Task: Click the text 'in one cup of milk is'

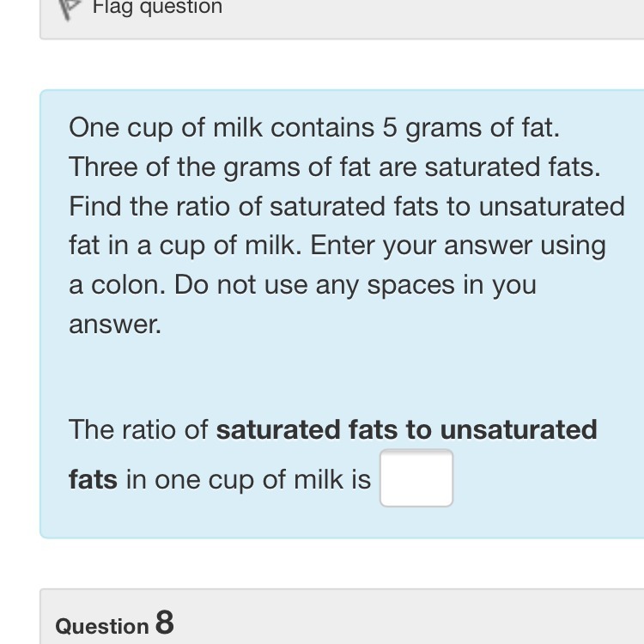Action: click(x=248, y=478)
